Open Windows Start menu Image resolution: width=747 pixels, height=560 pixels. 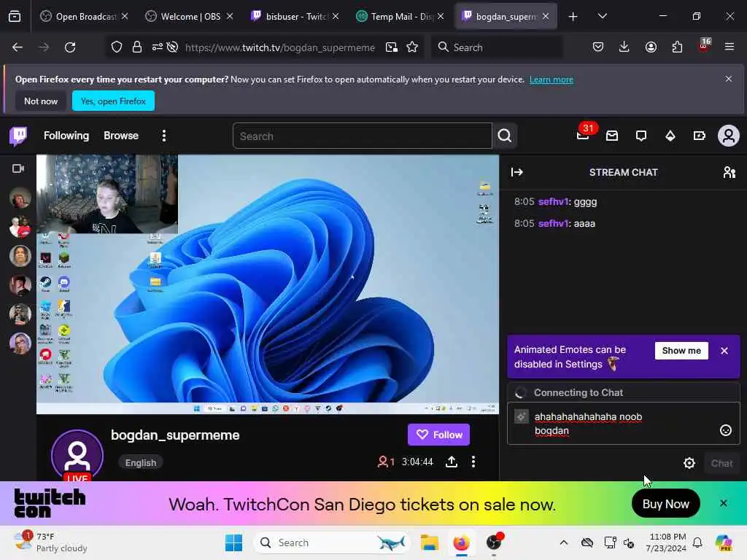coord(233,542)
